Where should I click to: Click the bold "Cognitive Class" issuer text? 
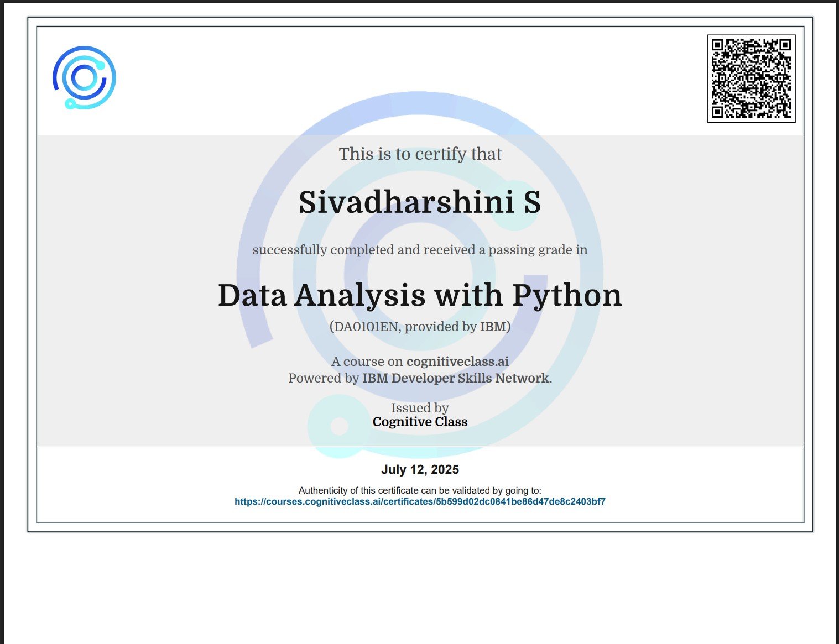coord(420,422)
